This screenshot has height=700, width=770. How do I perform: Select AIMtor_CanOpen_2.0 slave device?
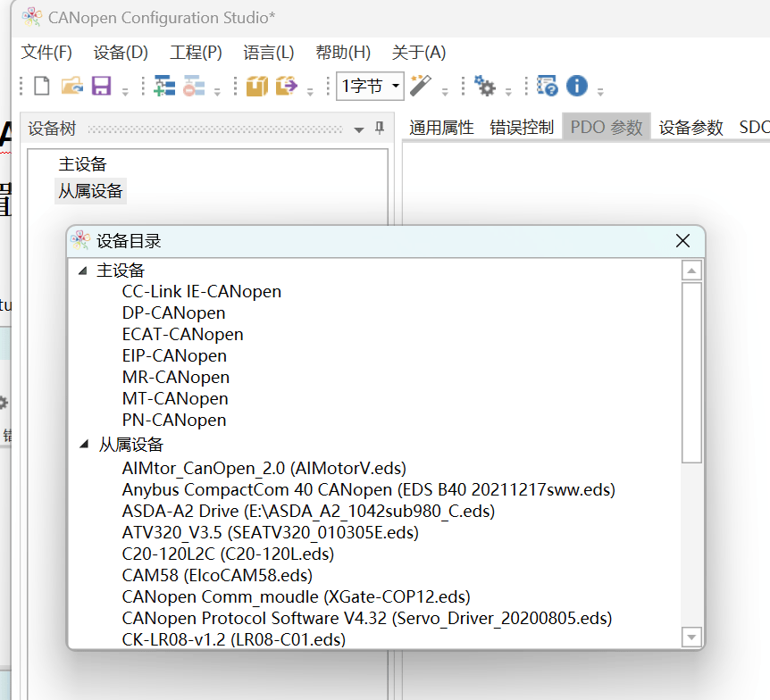264,468
